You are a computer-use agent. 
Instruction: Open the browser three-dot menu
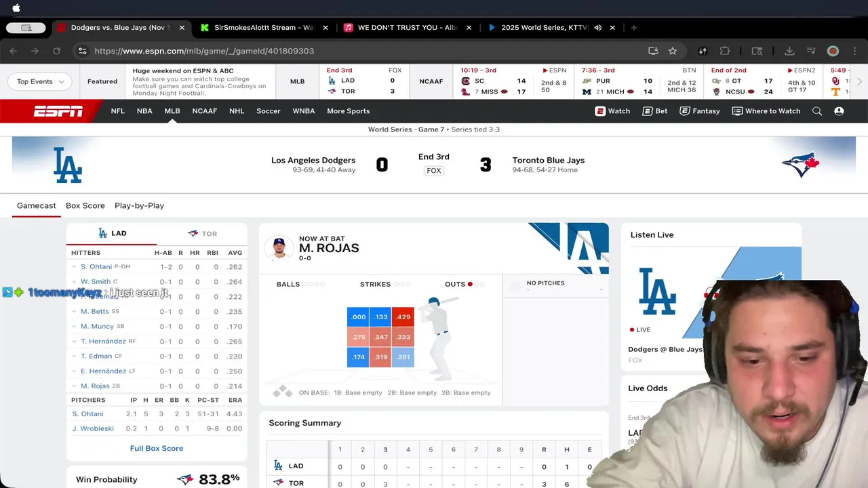coord(856,51)
